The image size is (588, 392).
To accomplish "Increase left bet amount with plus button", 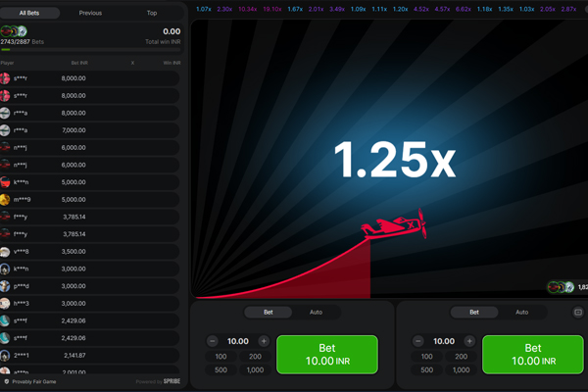I will (x=265, y=341).
